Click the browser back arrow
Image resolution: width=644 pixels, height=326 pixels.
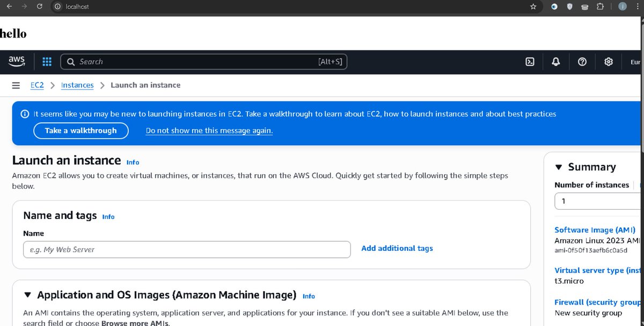(9, 6)
